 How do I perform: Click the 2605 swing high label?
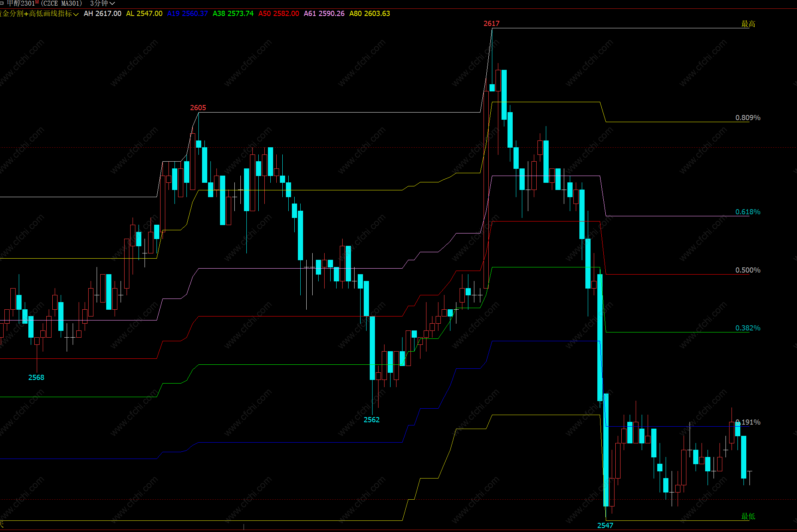pos(198,108)
